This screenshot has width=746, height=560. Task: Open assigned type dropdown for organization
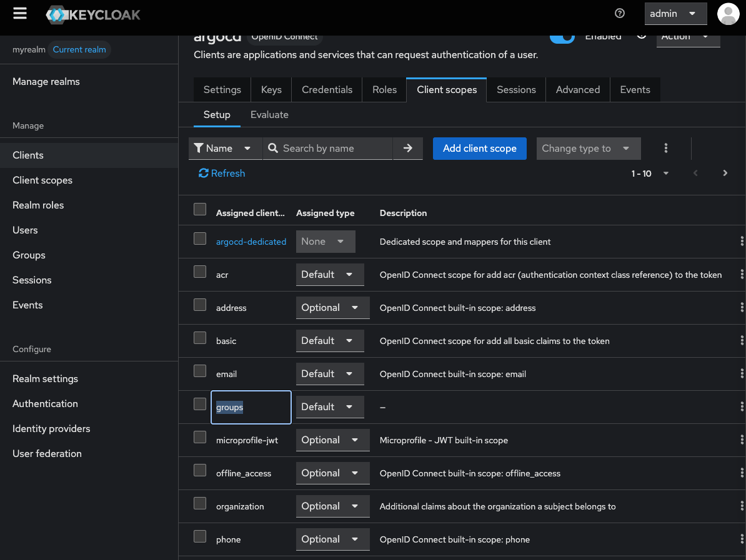coord(332,506)
